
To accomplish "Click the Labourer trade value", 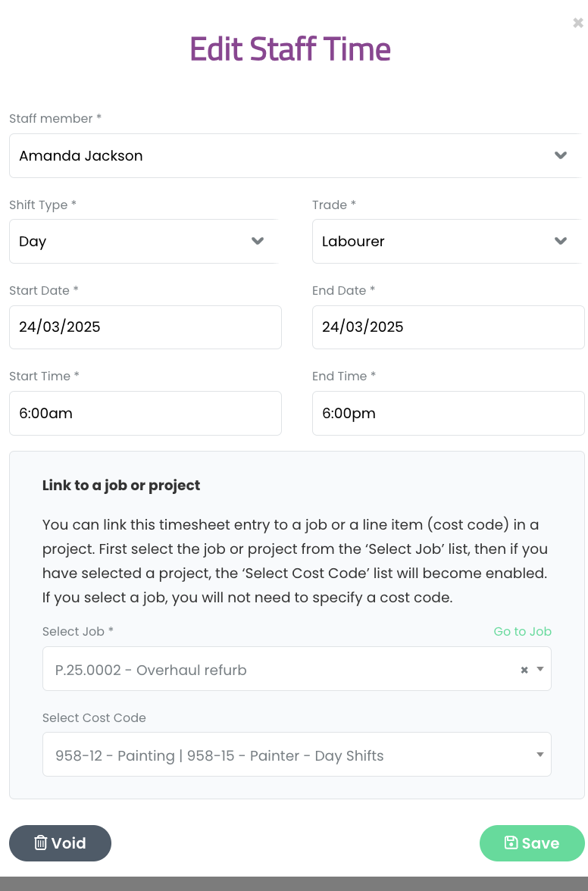I will 353,242.
